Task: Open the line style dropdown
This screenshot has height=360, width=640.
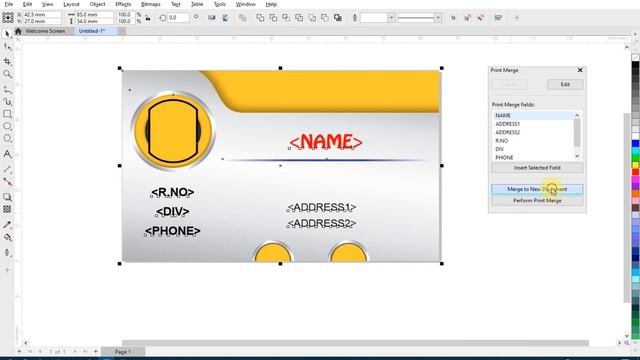Action: [x=438, y=18]
